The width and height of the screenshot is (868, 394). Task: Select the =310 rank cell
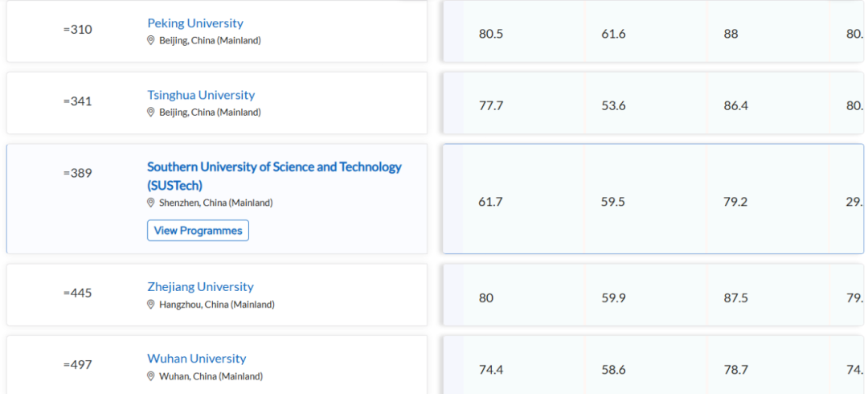point(77,29)
